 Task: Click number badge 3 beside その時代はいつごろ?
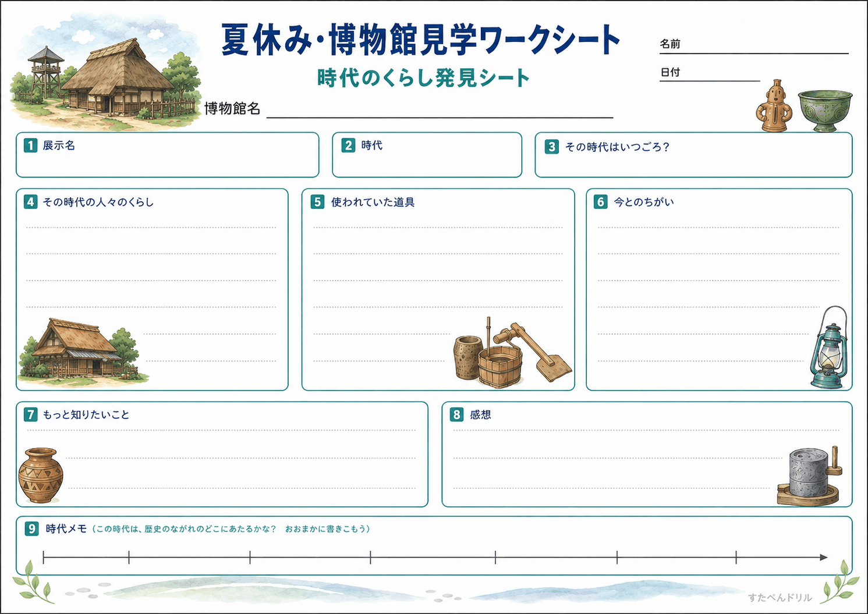click(x=552, y=147)
